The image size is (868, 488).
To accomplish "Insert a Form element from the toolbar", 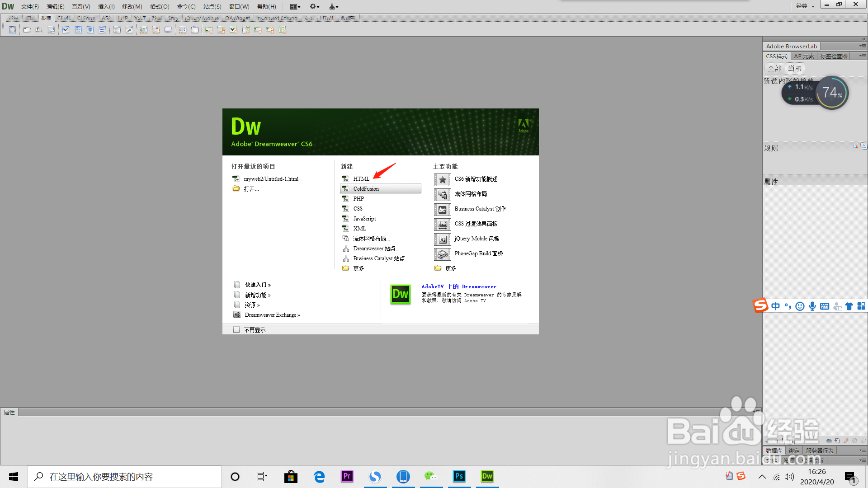I will tap(12, 30).
